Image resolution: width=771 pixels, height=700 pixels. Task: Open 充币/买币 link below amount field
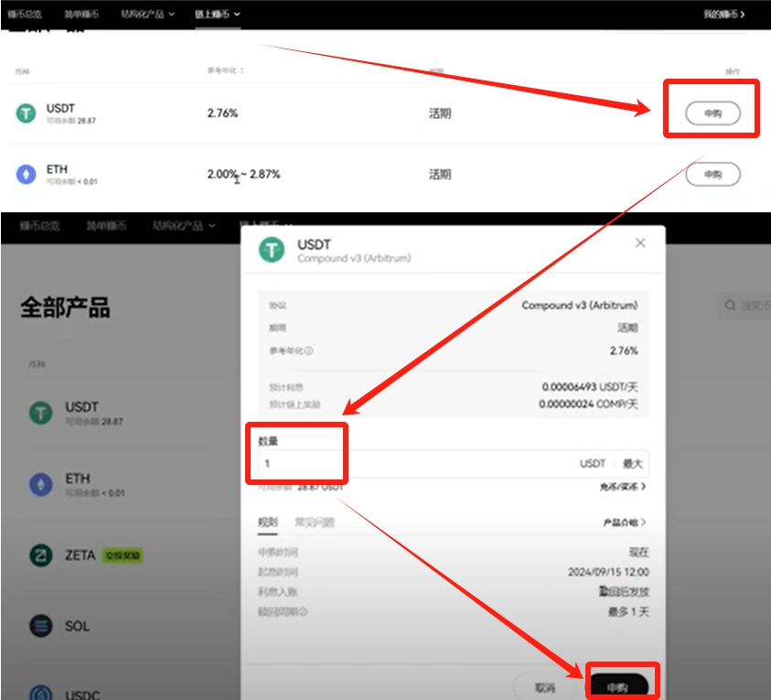623,487
